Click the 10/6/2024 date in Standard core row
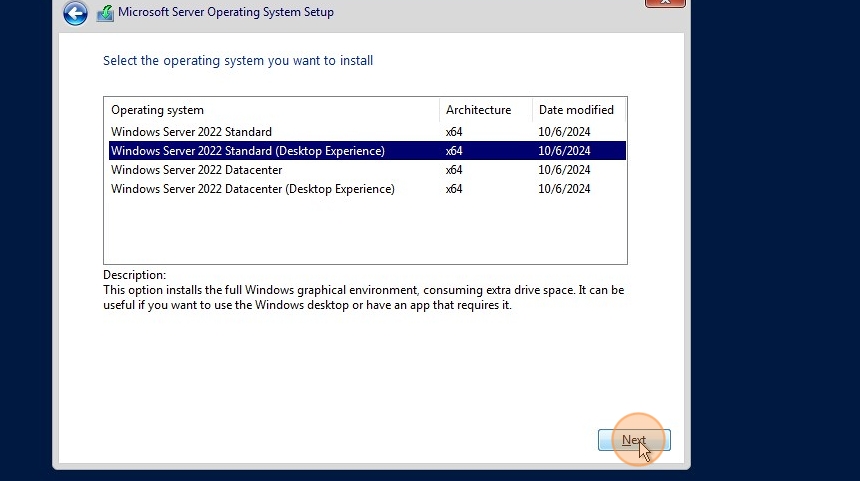Image resolution: width=860 pixels, height=481 pixels. (x=564, y=132)
